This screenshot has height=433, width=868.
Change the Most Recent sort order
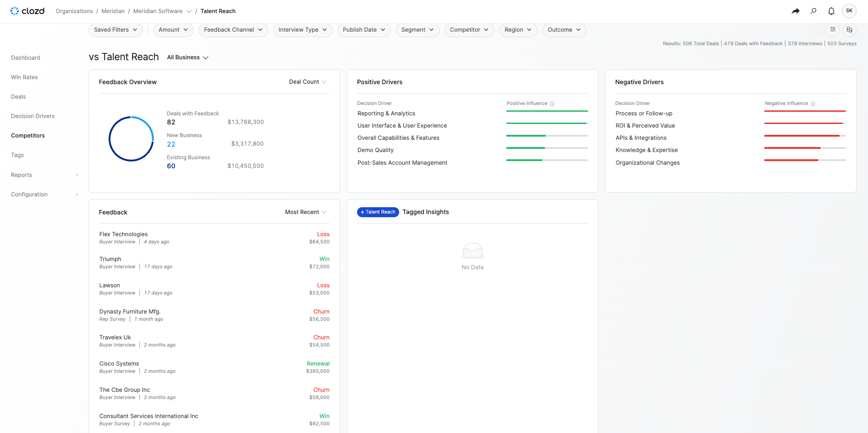point(305,212)
